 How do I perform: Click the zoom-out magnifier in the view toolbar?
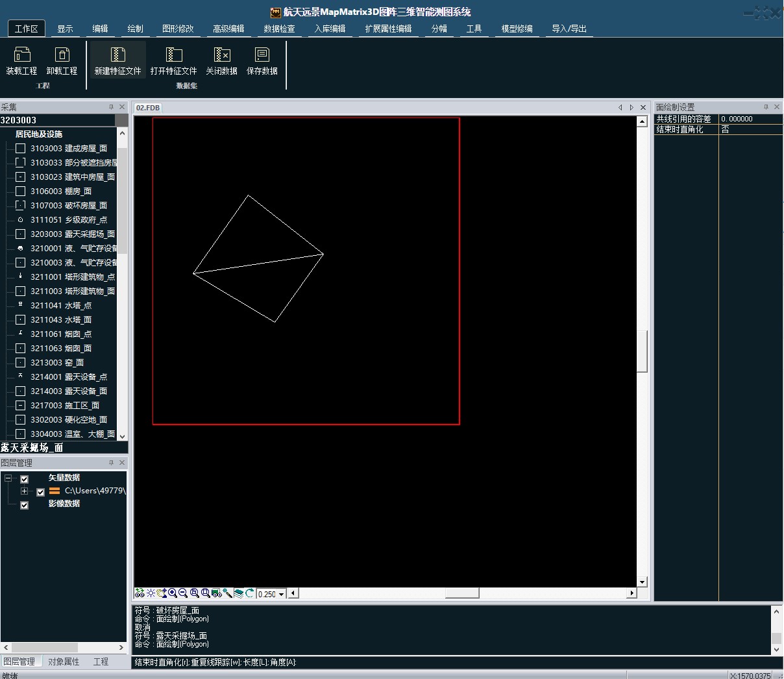[183, 593]
